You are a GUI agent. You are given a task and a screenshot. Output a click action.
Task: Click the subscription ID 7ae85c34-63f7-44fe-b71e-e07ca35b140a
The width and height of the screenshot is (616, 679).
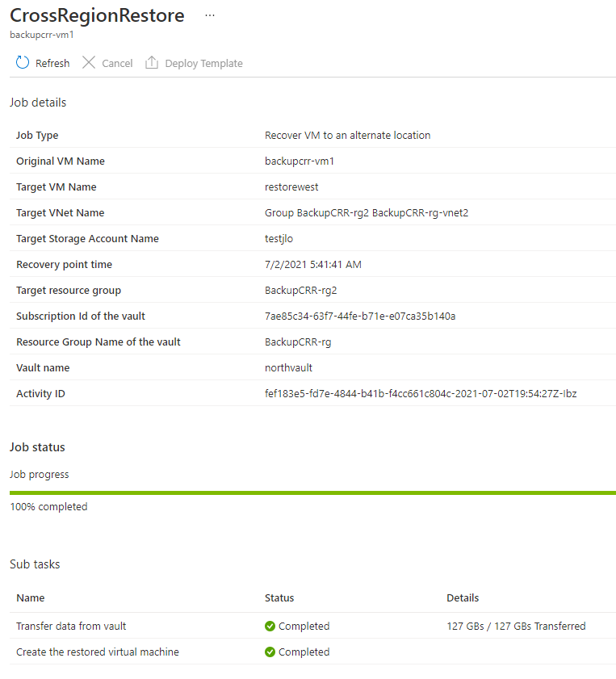(x=360, y=316)
